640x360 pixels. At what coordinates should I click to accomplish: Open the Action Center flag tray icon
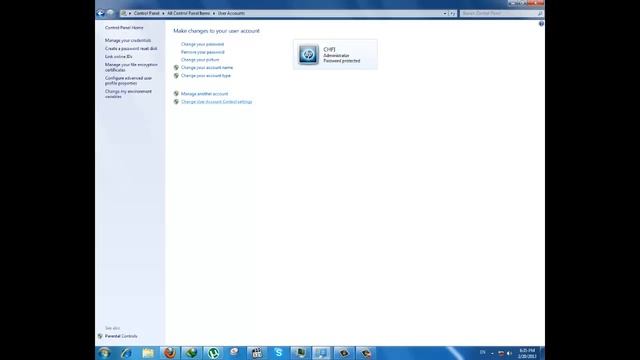pyautogui.click(x=501, y=353)
